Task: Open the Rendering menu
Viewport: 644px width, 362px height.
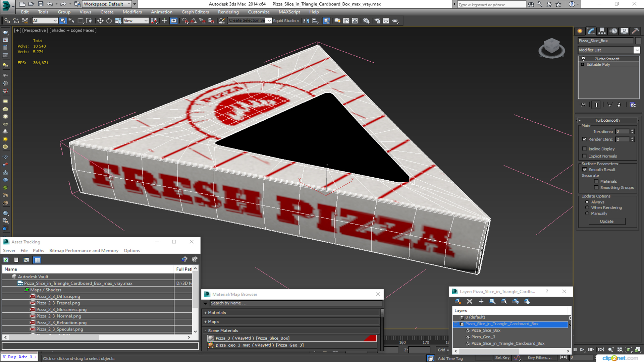Action: pyautogui.click(x=228, y=12)
